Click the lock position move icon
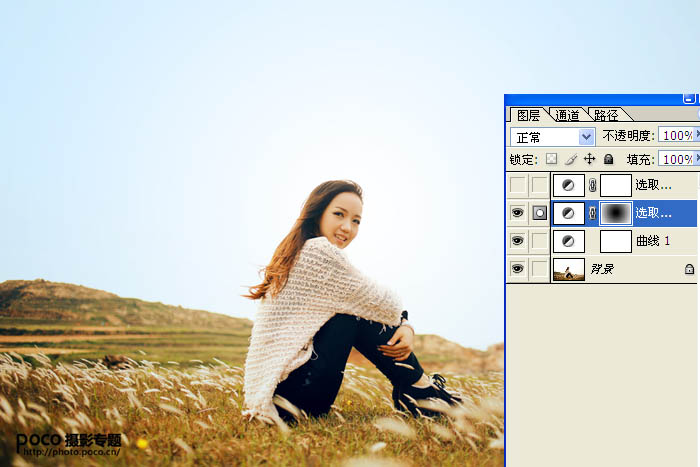700x467 pixels. [x=589, y=159]
